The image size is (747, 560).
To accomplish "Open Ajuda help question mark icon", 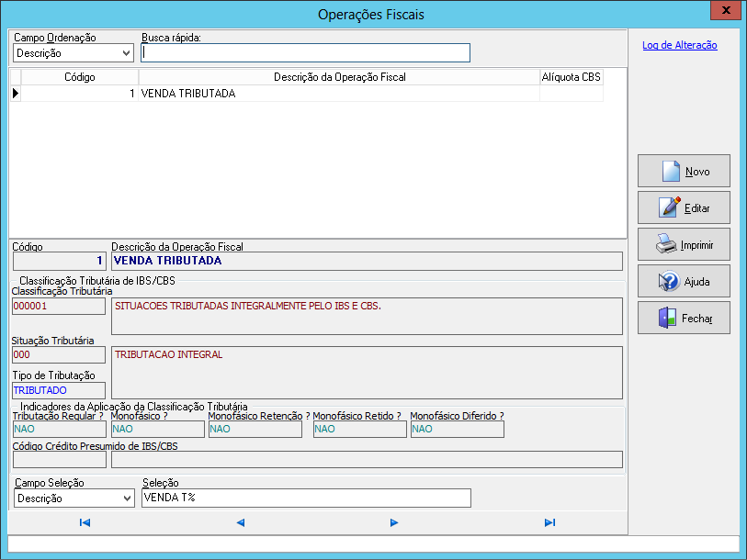I will [x=669, y=282].
